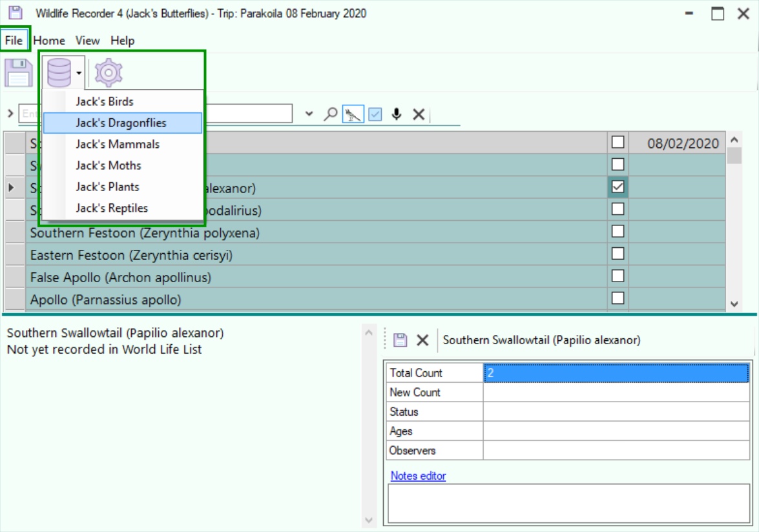Click the Ages value field
Image resolution: width=759 pixels, height=532 pixels.
pos(617,431)
